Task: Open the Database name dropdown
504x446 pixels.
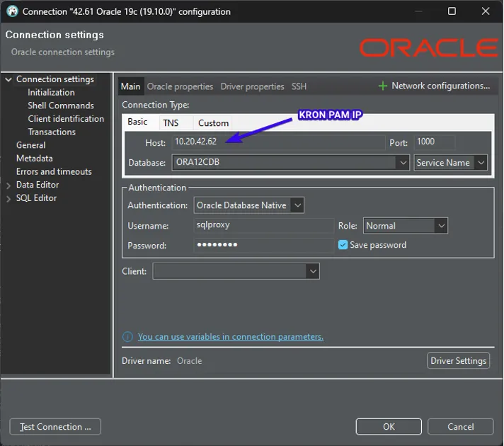Action: tap(403, 163)
